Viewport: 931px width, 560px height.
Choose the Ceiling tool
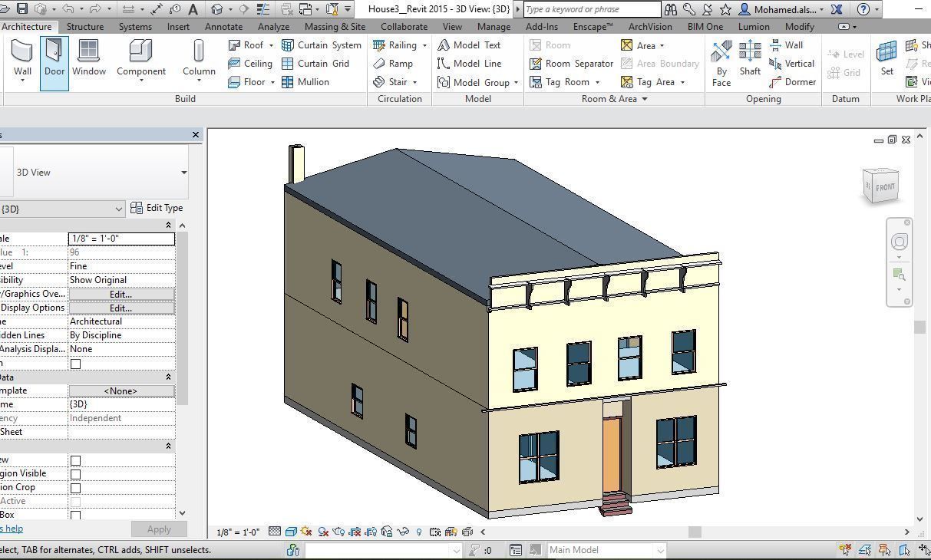click(250, 64)
